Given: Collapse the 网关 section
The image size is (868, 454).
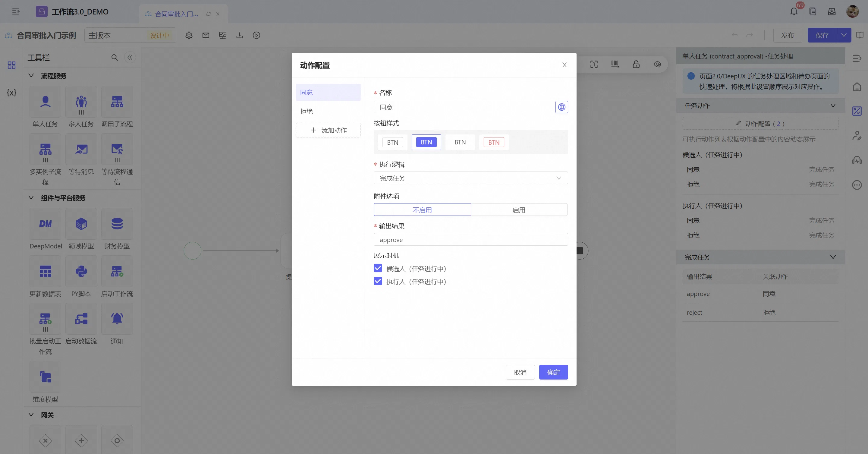Looking at the screenshot, I should click(31, 415).
